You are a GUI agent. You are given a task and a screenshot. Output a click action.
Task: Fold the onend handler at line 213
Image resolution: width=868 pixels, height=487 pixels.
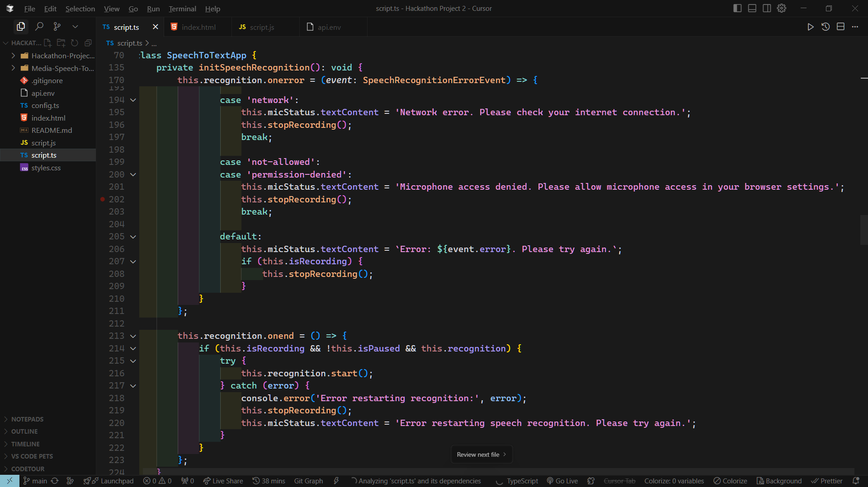tap(133, 336)
